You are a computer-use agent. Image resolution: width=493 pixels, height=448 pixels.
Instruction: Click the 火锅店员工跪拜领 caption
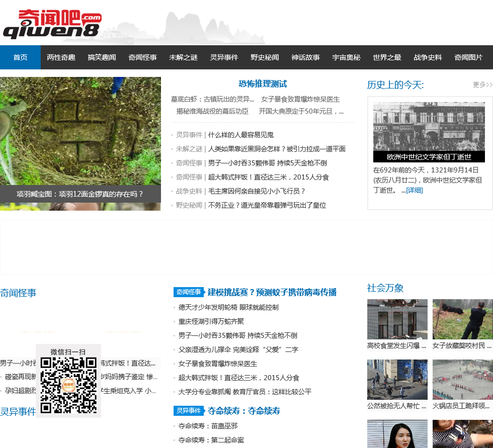point(461,406)
